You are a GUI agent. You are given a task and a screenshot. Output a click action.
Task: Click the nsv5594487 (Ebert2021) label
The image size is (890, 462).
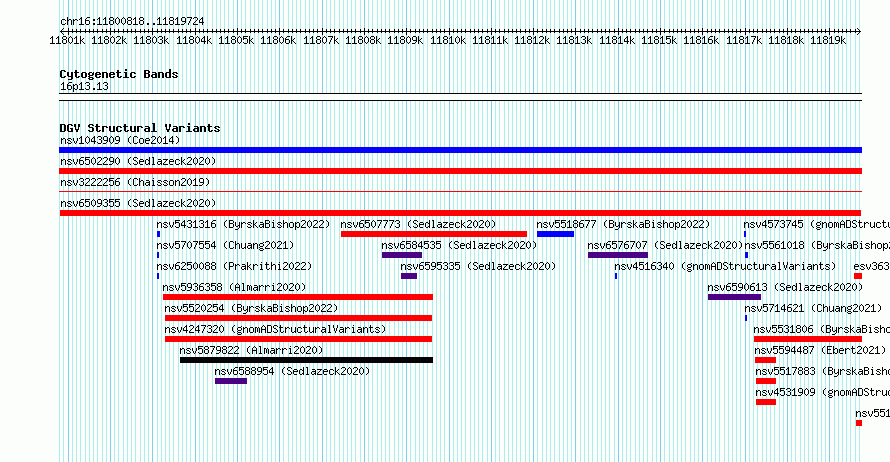[820, 350]
